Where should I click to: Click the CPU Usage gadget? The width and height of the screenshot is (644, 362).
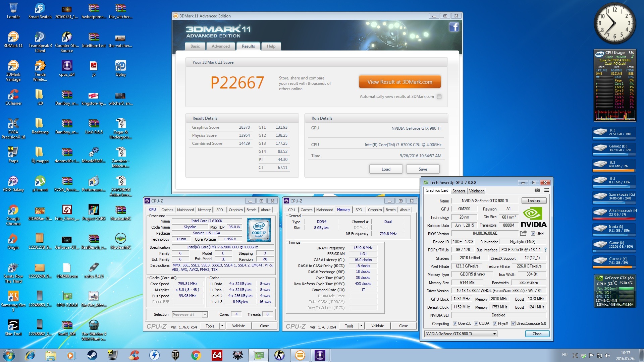(615, 86)
